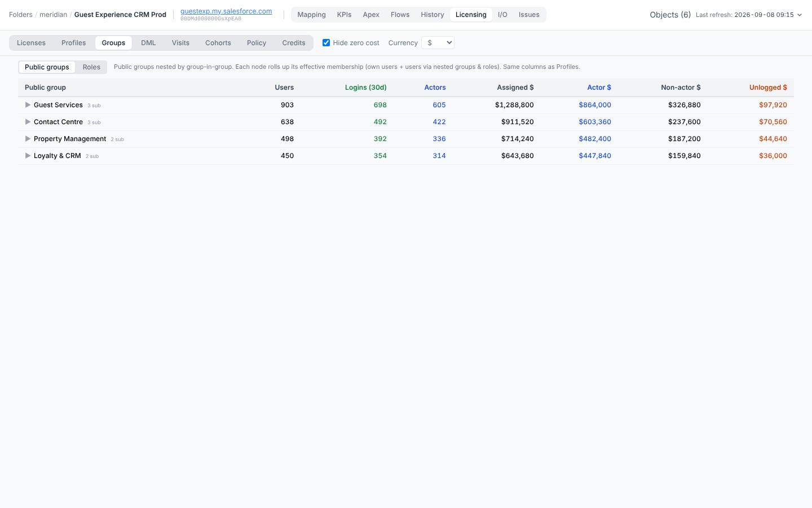This screenshot has width=812, height=508.
Task: Expand the Contact Centre group row
Action: (28, 122)
